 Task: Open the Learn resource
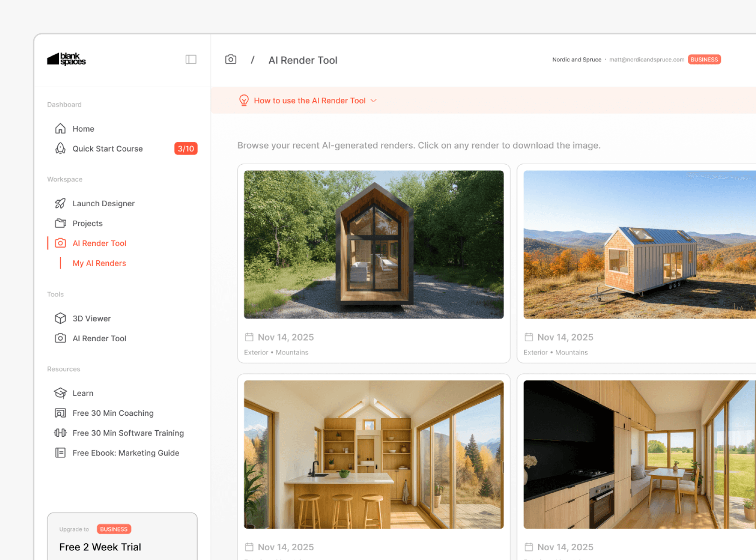(83, 393)
